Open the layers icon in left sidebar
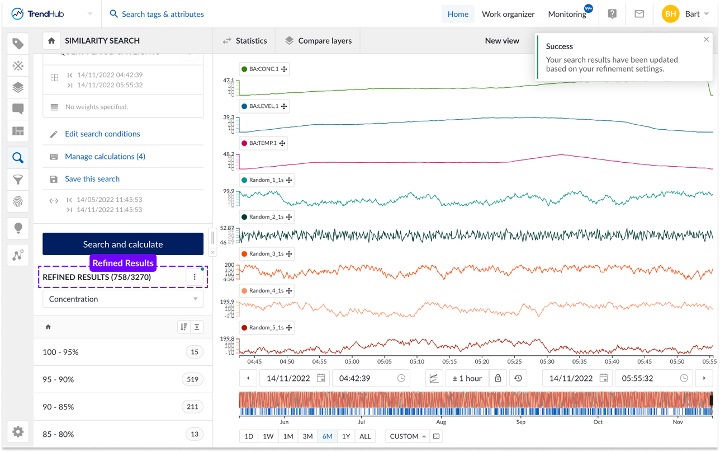This screenshot has width=720, height=452. (18, 87)
